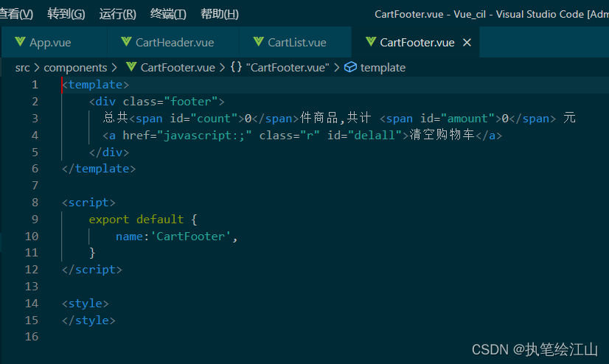Click line number 14 in gutter
The image size is (609, 364).
click(32, 303)
